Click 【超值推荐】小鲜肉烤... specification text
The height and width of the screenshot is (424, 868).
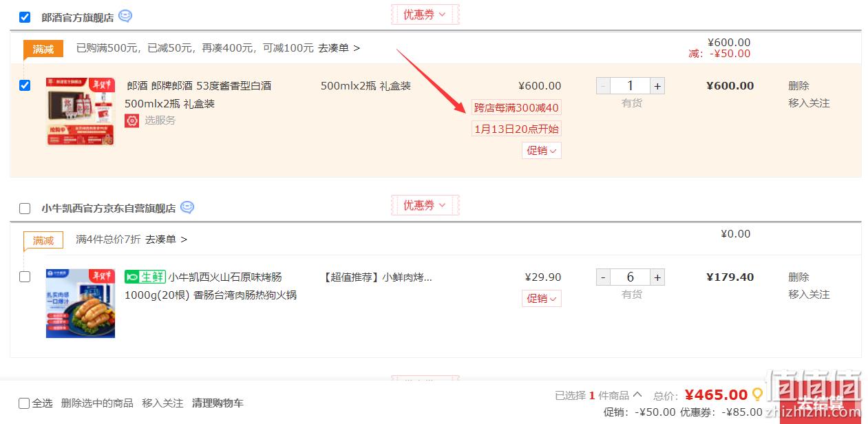[377, 277]
